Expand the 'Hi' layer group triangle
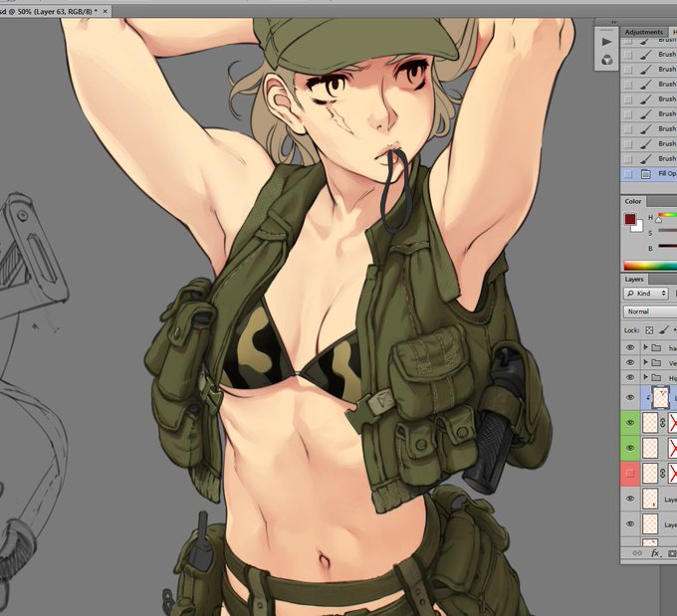Viewport: 677px width, 616px height. (x=645, y=377)
